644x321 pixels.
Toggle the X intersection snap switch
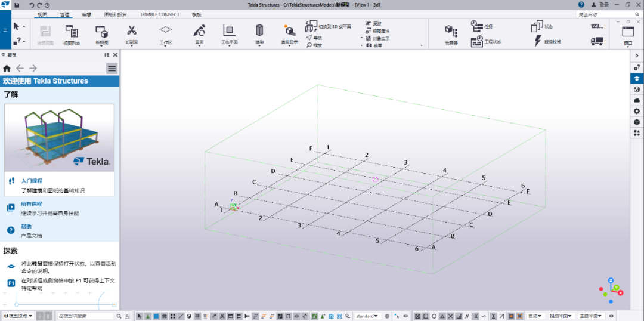click(451, 316)
